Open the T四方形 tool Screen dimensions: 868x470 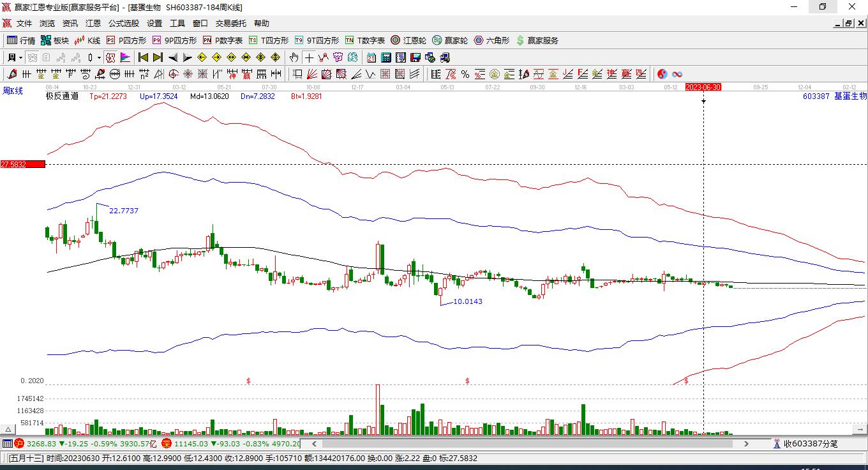point(269,40)
